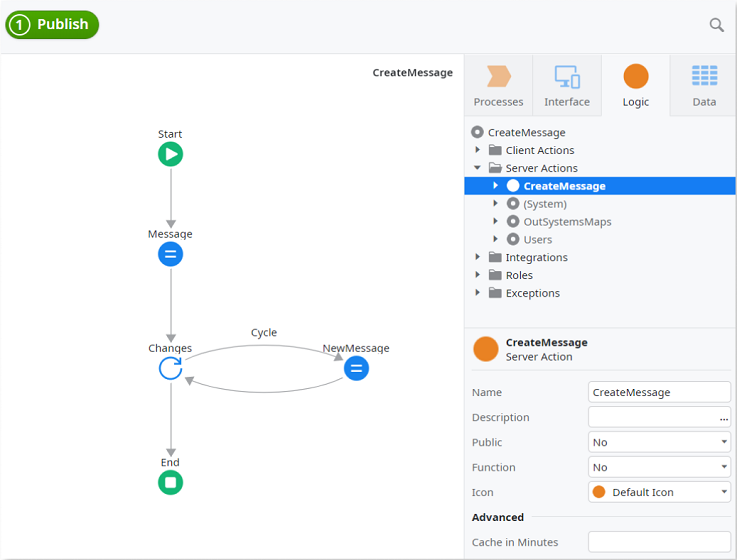Expand the Client Actions folder arrow
737x560 pixels.
point(478,150)
